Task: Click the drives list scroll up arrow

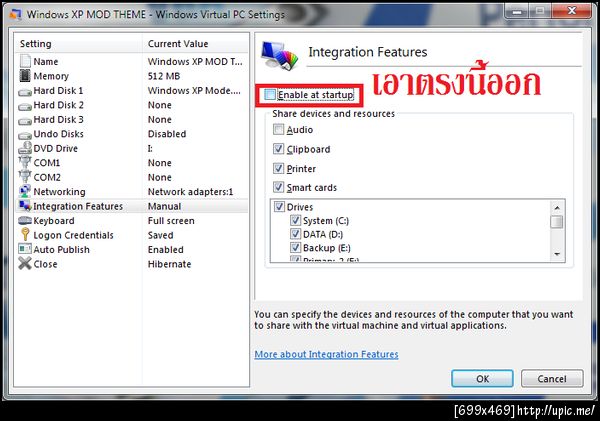Action: [557, 208]
